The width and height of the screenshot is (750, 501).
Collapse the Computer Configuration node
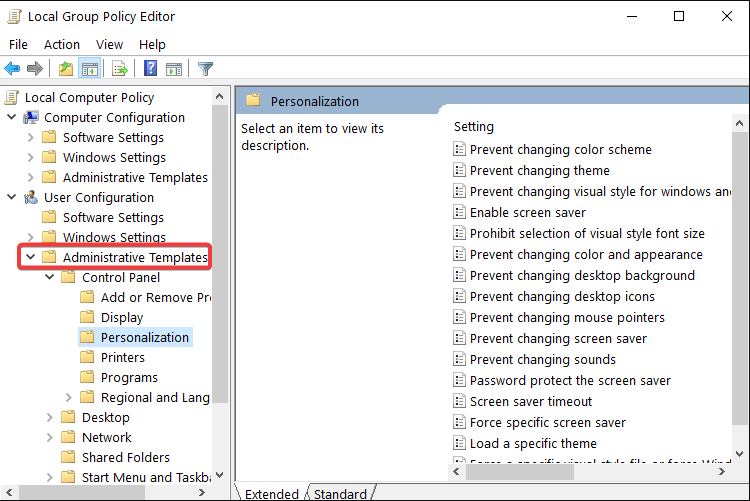12,117
